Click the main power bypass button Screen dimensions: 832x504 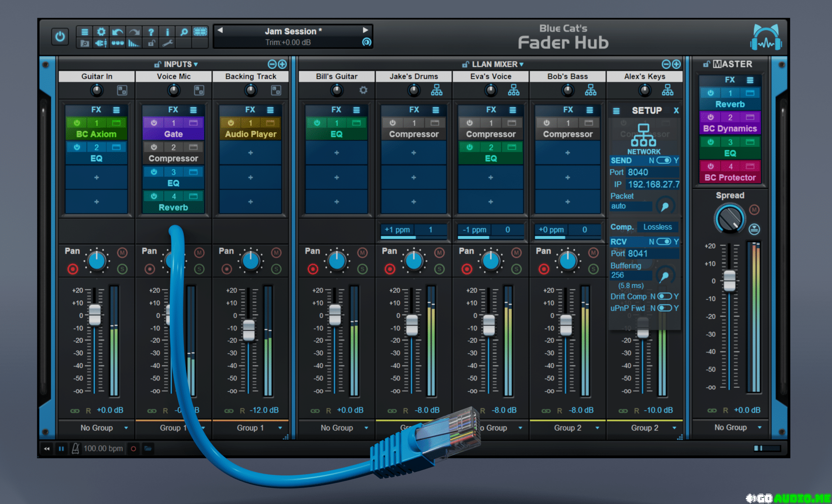[x=60, y=37]
